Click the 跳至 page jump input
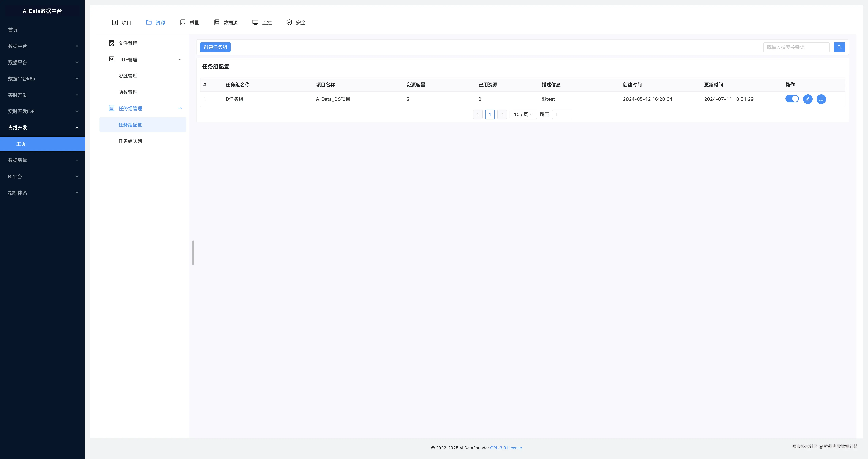This screenshot has height=459, width=868. (x=562, y=114)
